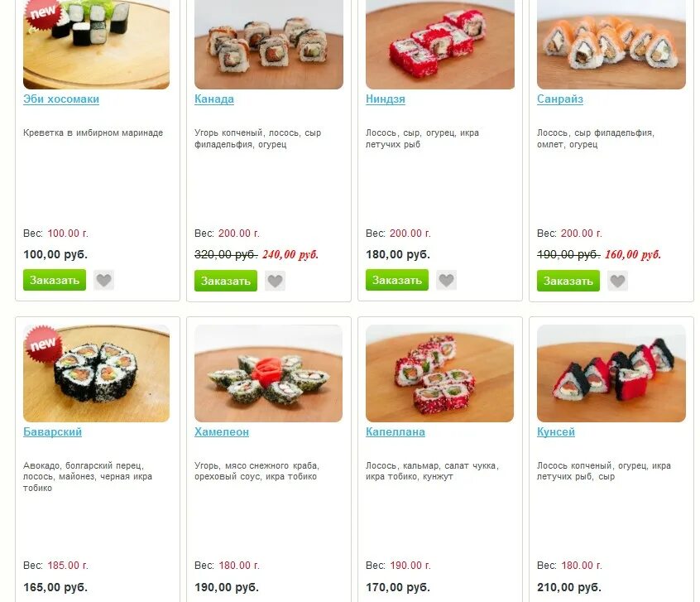Open the Хамелеон product link
This screenshot has width=700, height=602.
[222, 431]
